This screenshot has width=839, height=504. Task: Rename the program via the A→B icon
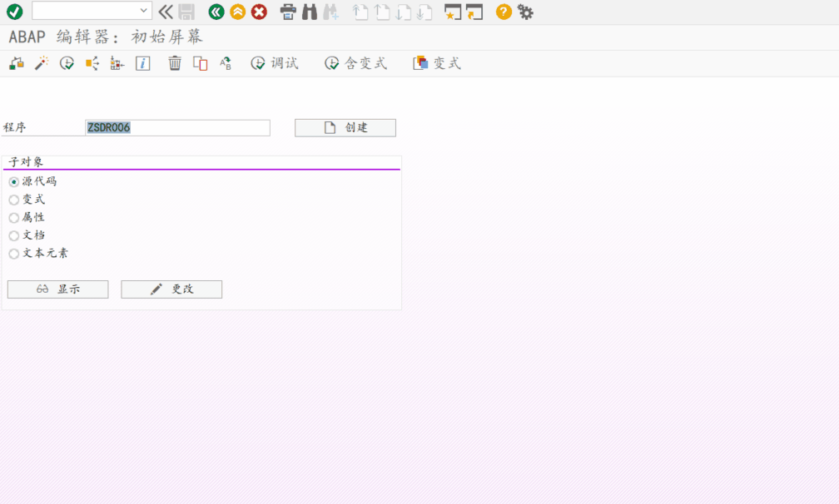point(225,62)
